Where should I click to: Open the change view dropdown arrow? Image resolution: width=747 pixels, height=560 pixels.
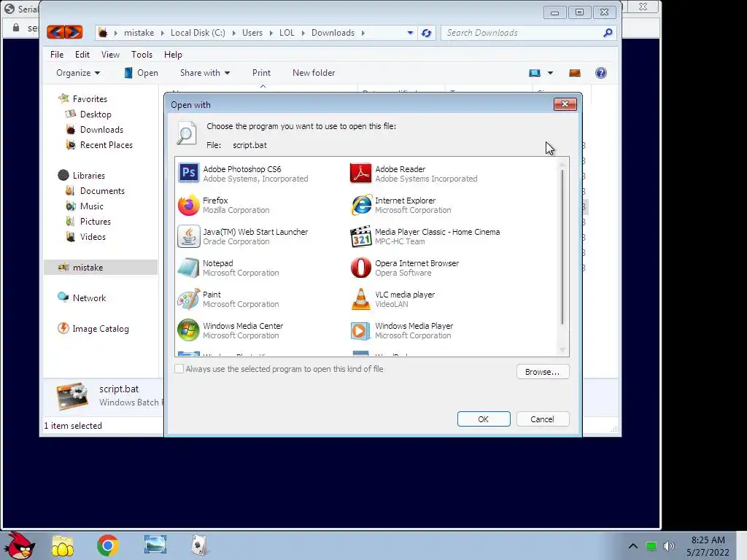click(550, 73)
